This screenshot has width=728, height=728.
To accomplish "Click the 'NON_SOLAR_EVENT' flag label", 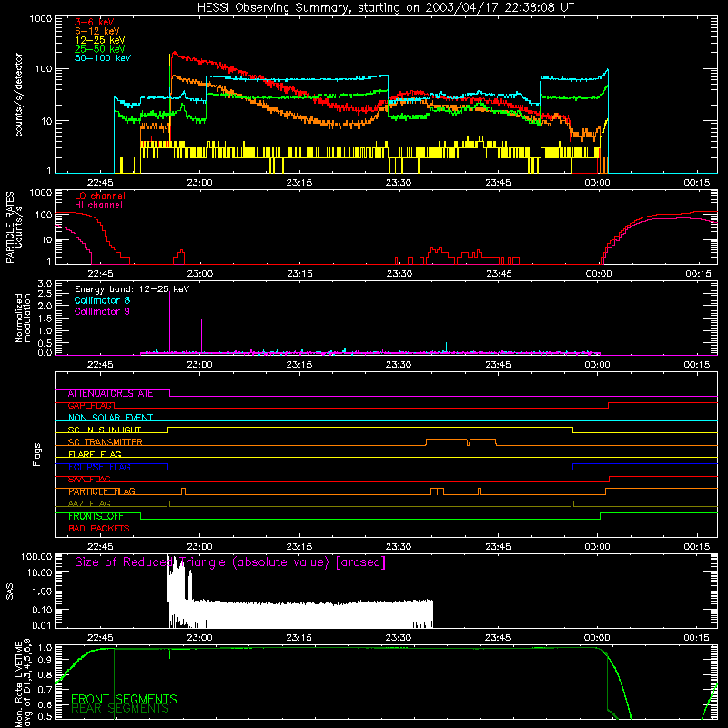I will 110,418.
